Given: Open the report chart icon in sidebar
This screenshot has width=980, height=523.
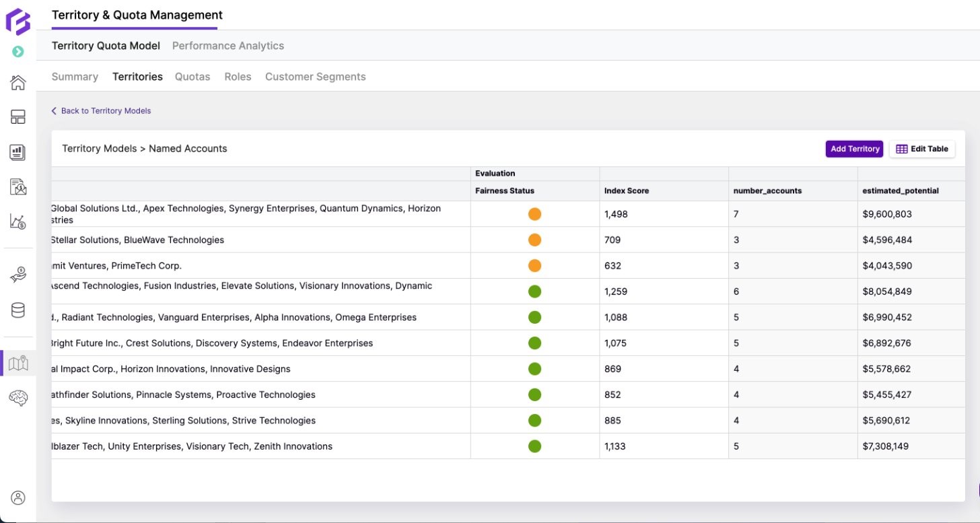Looking at the screenshot, I should pos(18,152).
